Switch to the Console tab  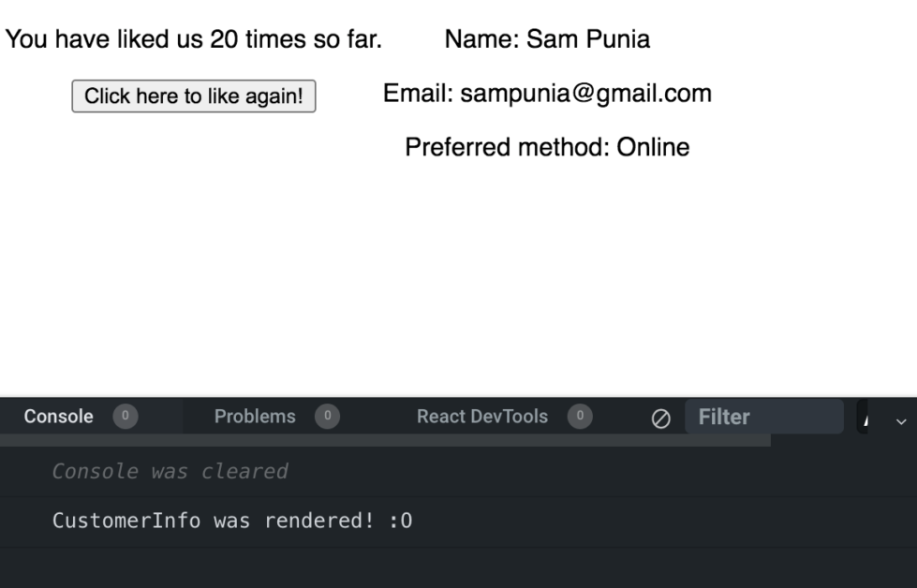pyautogui.click(x=59, y=417)
